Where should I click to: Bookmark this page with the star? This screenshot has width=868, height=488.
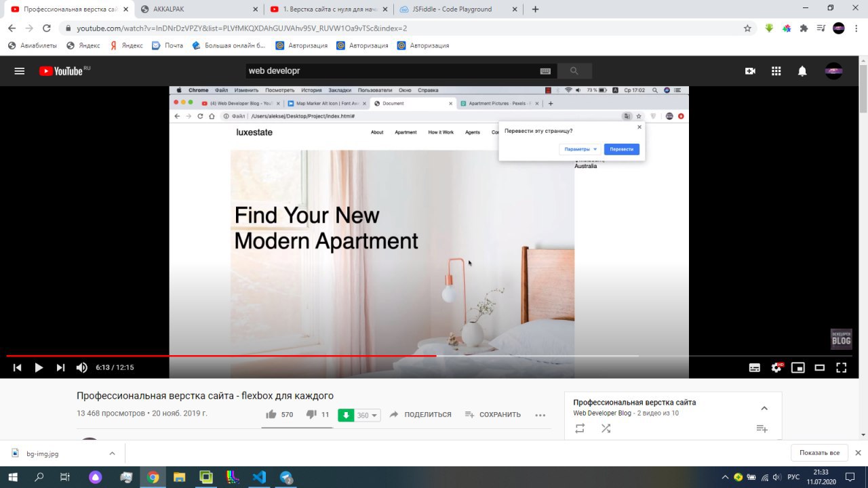[x=747, y=28]
